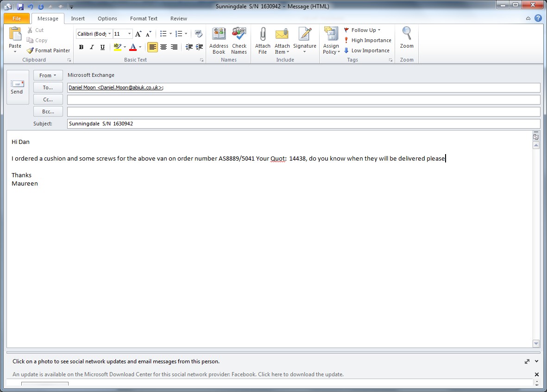This screenshot has width=547, height=392.
Task: Open the Calibri font name dropdown
Action: point(110,34)
